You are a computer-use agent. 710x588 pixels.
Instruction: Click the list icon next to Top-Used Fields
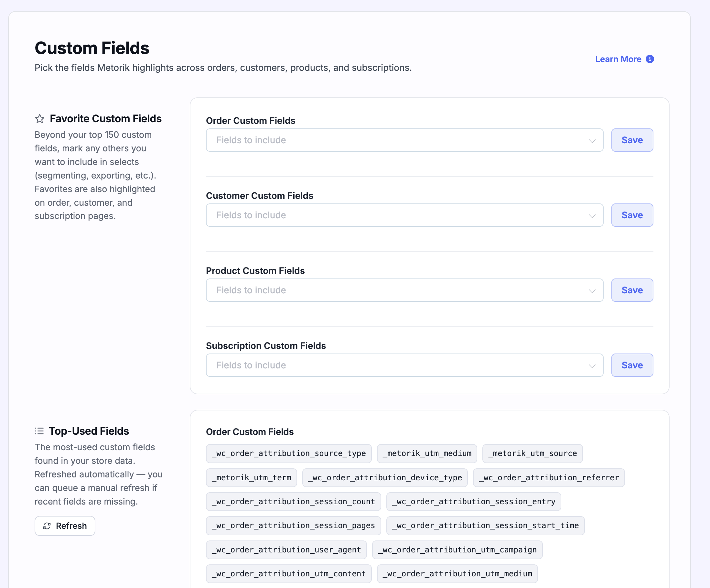click(x=39, y=431)
